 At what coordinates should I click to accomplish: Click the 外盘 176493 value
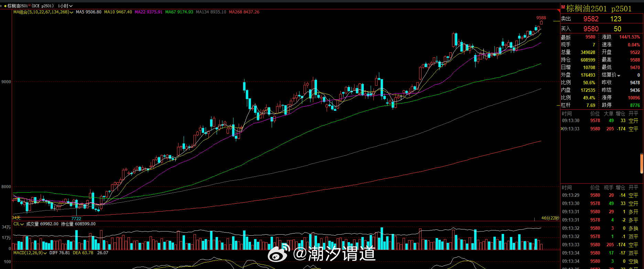tap(588, 75)
